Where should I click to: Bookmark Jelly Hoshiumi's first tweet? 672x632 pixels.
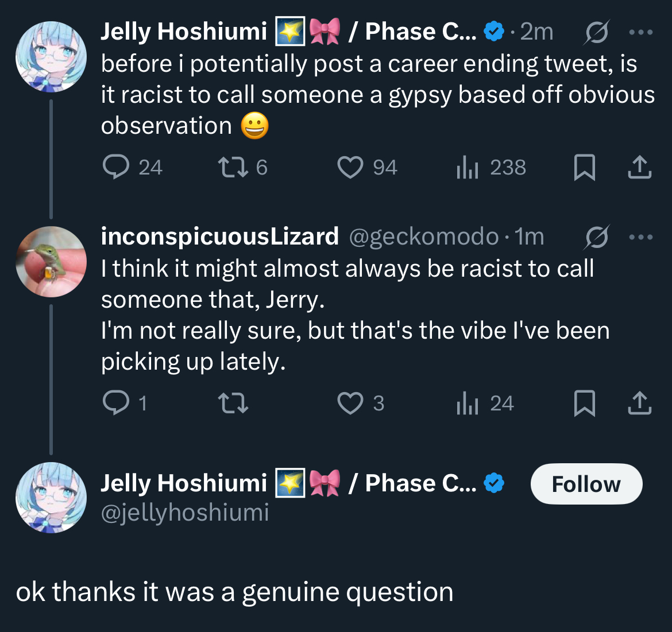click(585, 168)
